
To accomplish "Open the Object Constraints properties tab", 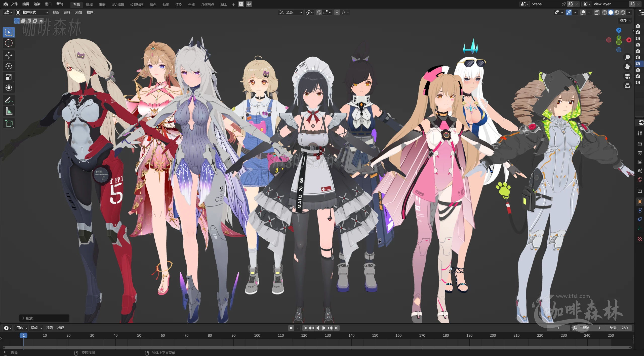I will point(640,219).
